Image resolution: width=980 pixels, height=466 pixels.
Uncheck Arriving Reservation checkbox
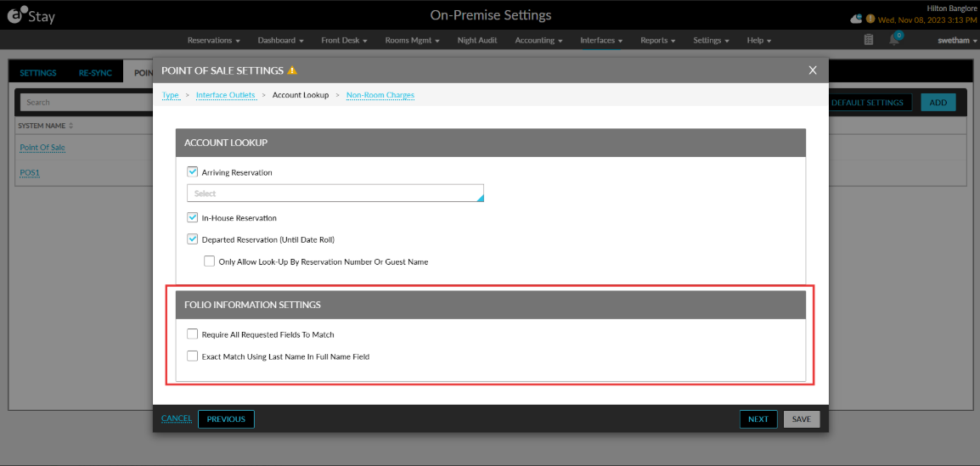(193, 171)
